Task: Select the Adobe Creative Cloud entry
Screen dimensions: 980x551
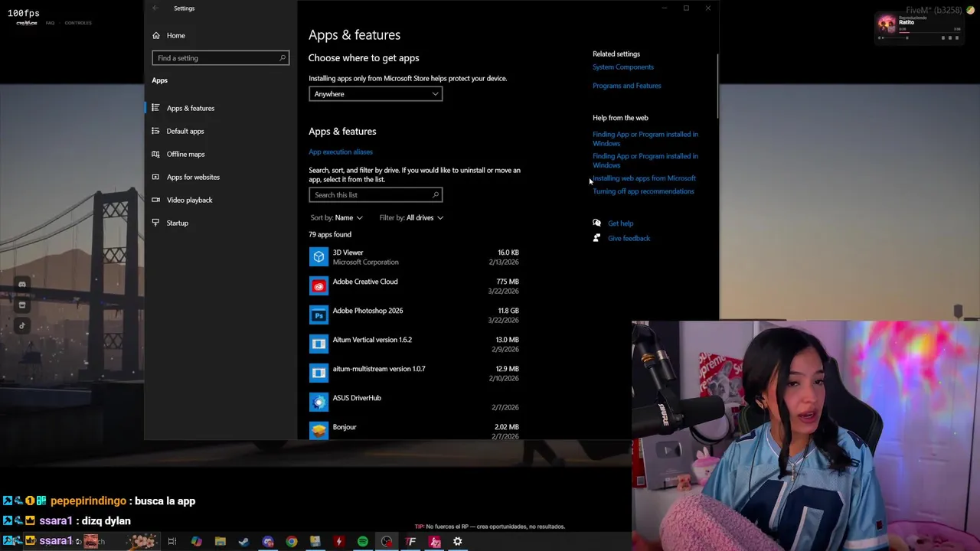Action: [x=414, y=286]
